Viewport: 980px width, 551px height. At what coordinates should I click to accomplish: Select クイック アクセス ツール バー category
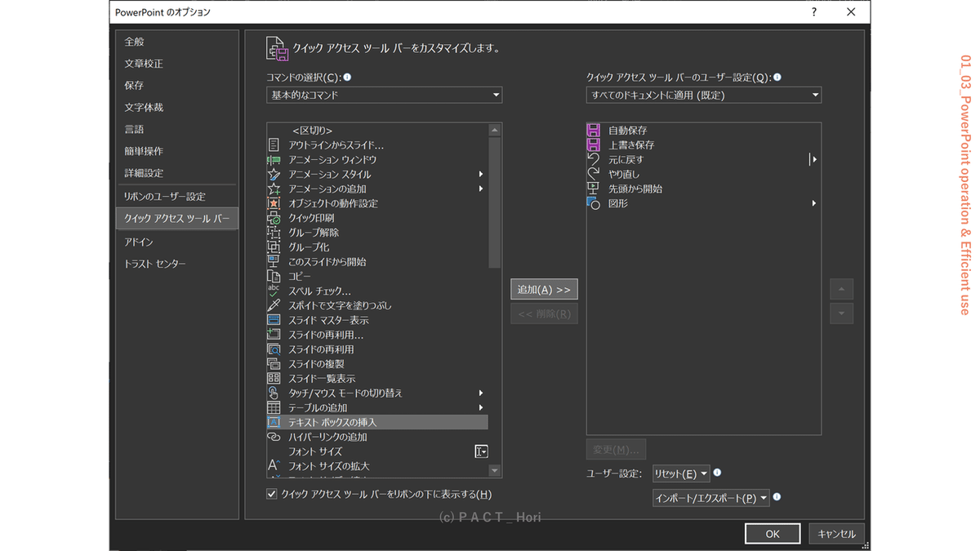click(176, 219)
